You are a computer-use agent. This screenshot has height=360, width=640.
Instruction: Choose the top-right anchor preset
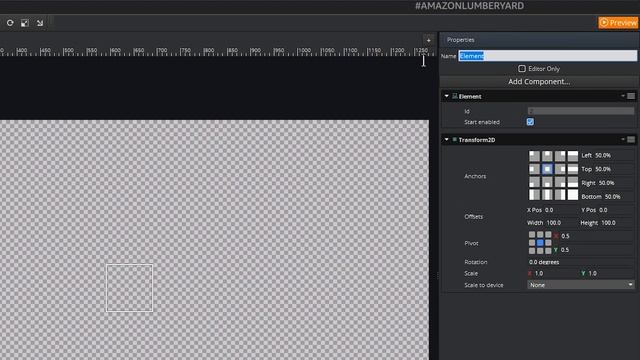tap(560, 156)
